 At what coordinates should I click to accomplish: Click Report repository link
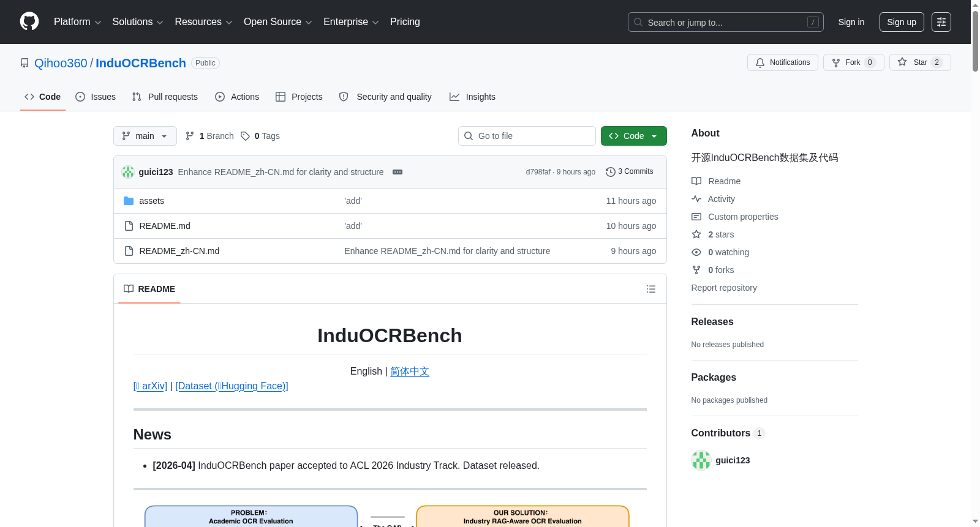coord(724,288)
